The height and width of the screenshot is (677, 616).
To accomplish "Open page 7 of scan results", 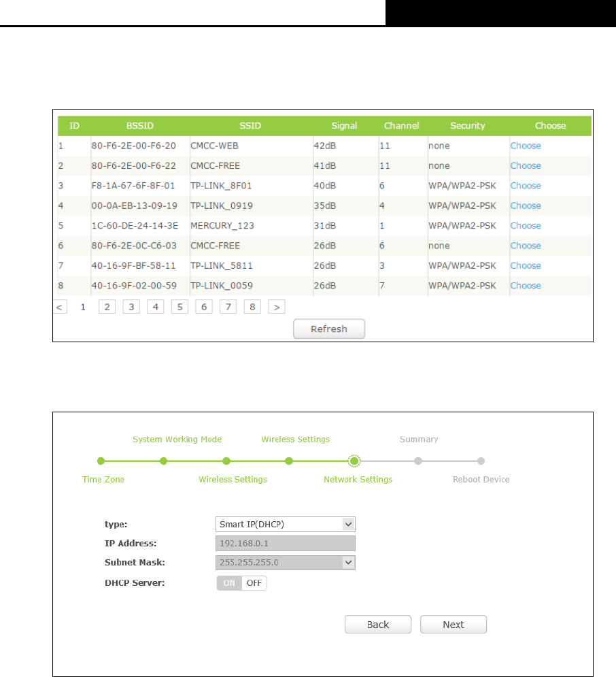I will pyautogui.click(x=228, y=307).
